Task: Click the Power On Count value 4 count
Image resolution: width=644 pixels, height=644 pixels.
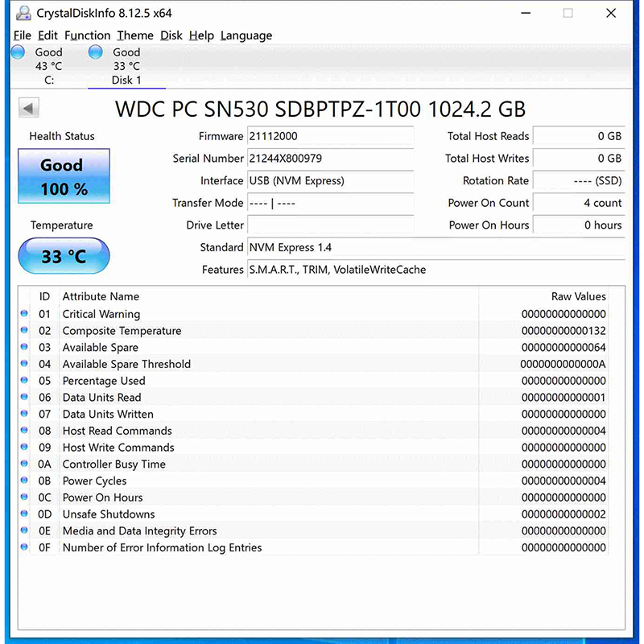Action: tap(579, 203)
